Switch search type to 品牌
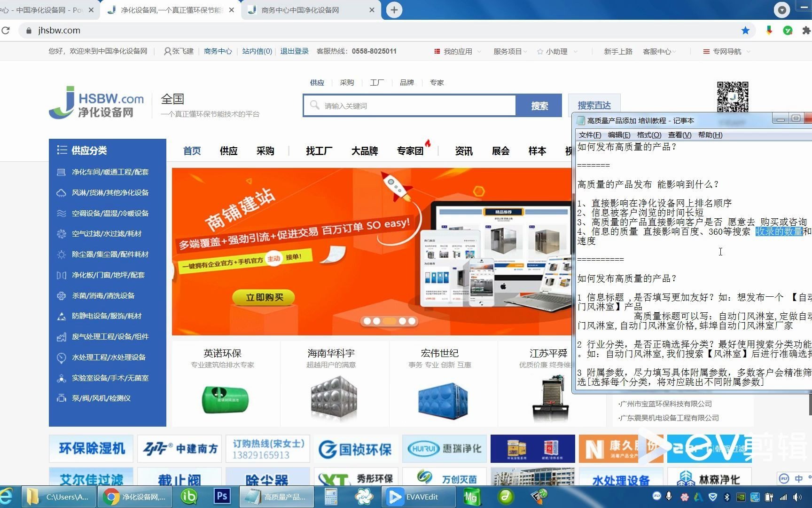812x508 pixels. (407, 83)
